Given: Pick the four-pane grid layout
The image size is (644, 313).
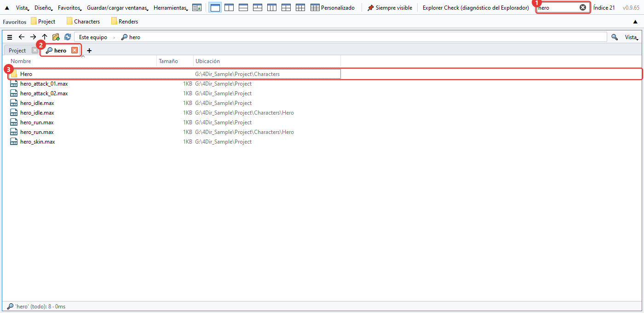Looking at the screenshot, I should click(286, 7).
